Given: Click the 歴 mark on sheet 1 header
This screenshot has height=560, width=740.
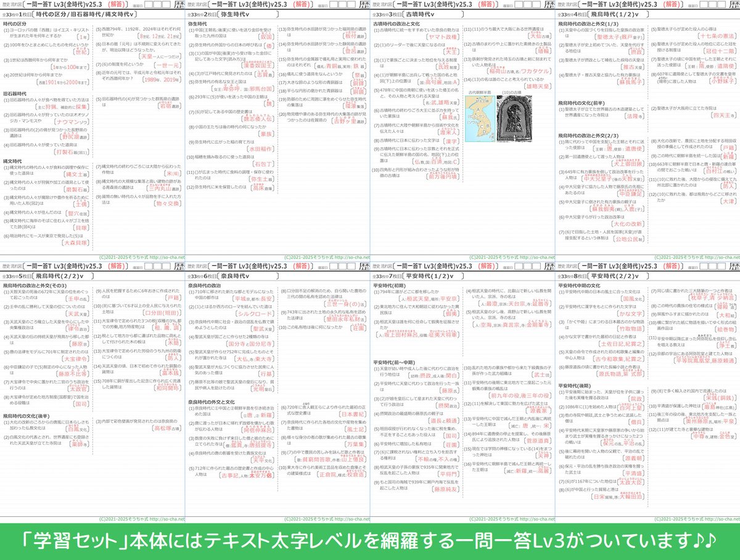Looking at the screenshot, I should [x=179, y=5].
